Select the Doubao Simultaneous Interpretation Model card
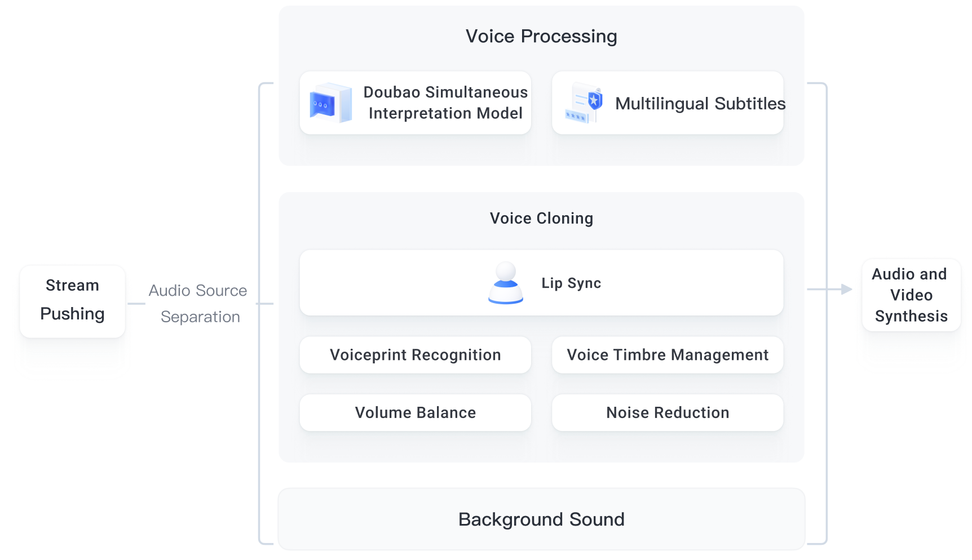The height and width of the screenshot is (560, 972). [x=416, y=103]
